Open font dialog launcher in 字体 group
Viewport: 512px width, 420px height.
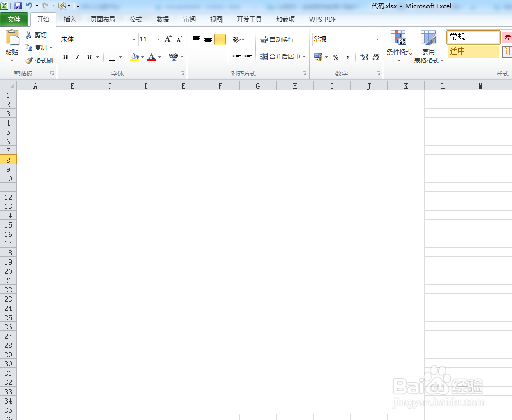point(182,73)
